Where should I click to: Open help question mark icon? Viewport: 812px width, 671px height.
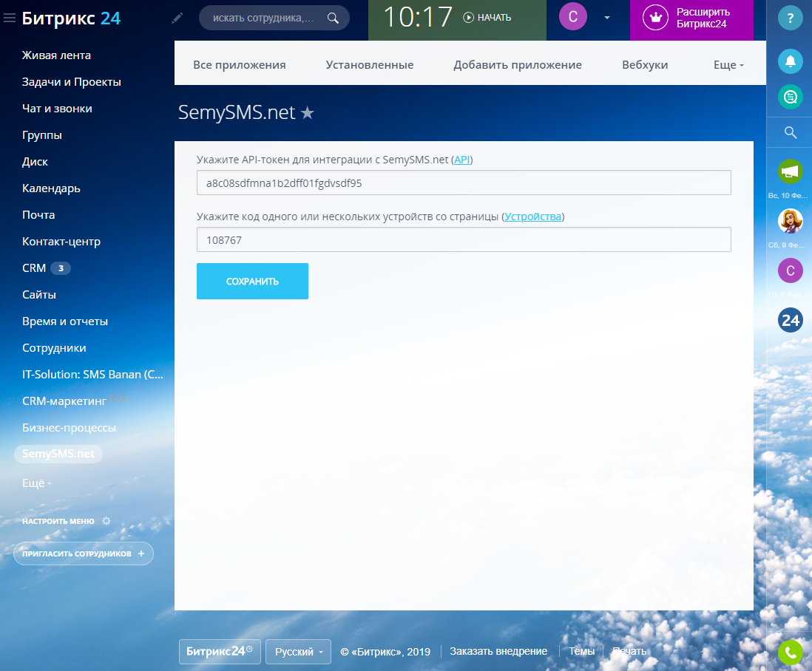click(x=791, y=18)
